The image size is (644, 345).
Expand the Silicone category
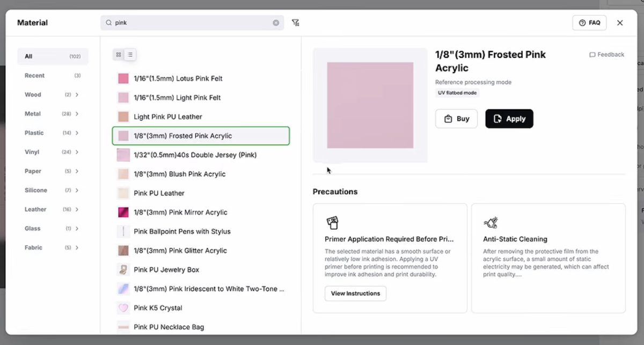tap(77, 190)
